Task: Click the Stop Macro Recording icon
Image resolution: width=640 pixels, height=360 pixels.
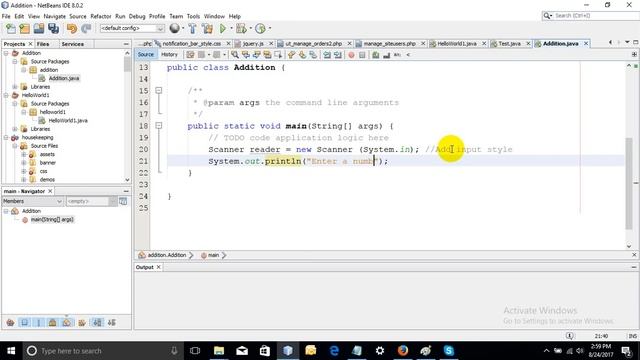Action: tap(362, 55)
